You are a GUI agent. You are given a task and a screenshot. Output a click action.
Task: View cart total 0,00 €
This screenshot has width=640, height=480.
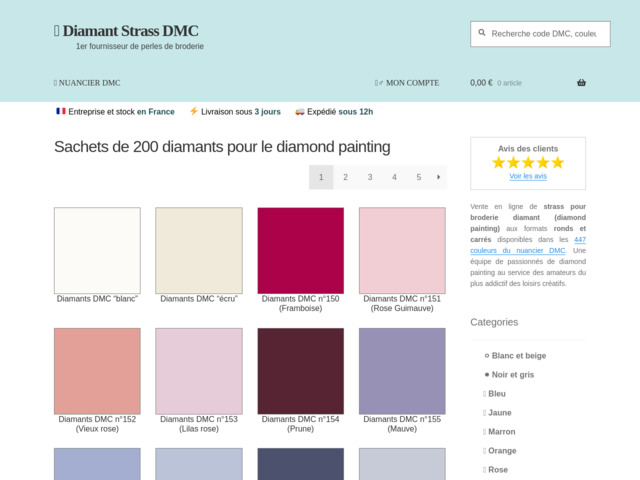tap(481, 83)
